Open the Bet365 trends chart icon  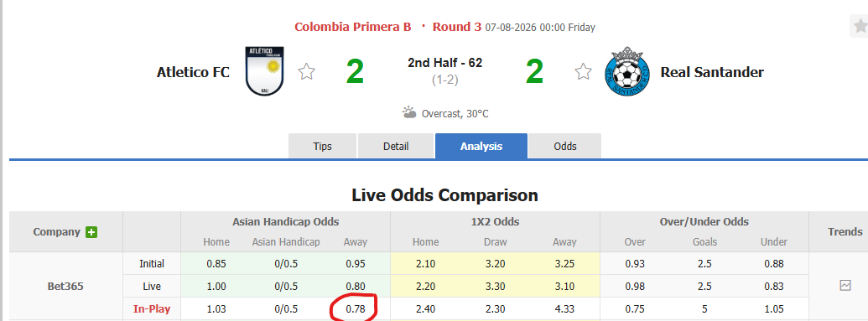[845, 286]
